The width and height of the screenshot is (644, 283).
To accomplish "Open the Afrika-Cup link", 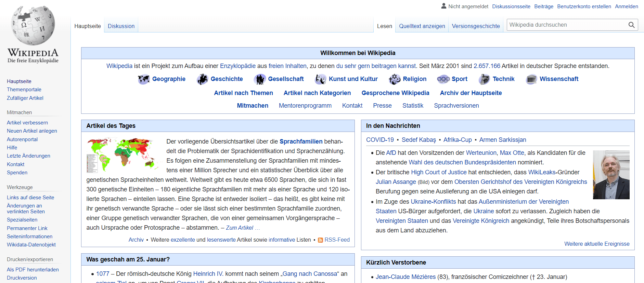I will [458, 140].
